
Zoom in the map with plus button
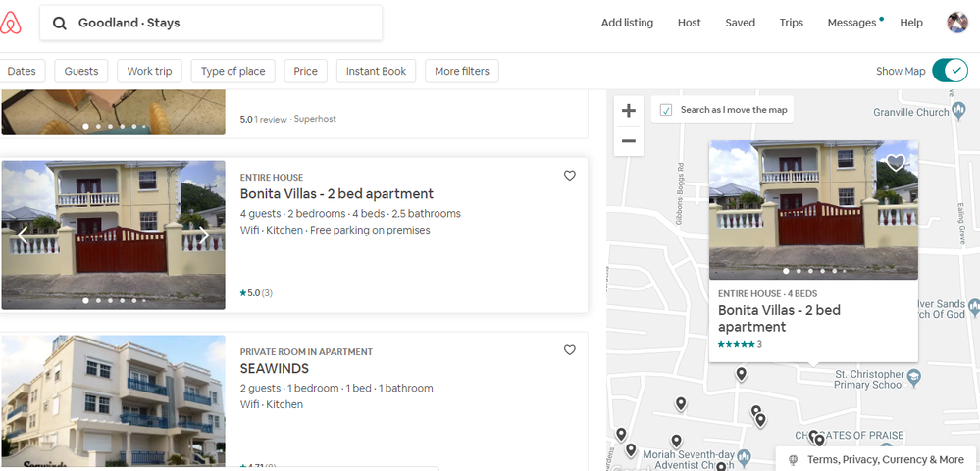tap(629, 111)
